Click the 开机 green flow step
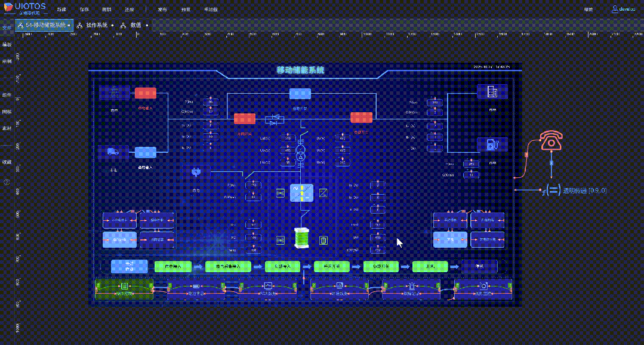This screenshot has height=345, width=644. (x=430, y=267)
